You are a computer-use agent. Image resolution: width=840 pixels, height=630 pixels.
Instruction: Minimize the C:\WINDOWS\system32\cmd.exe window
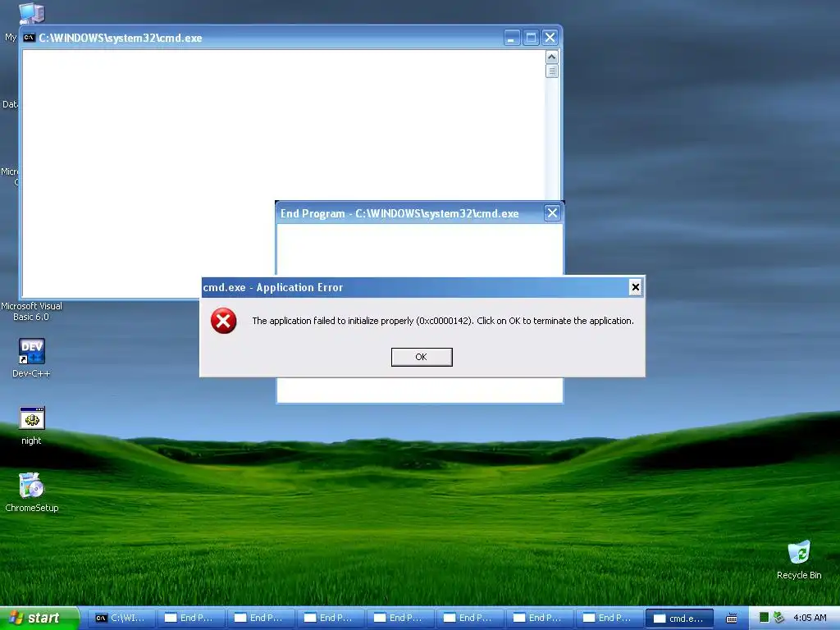(x=512, y=38)
